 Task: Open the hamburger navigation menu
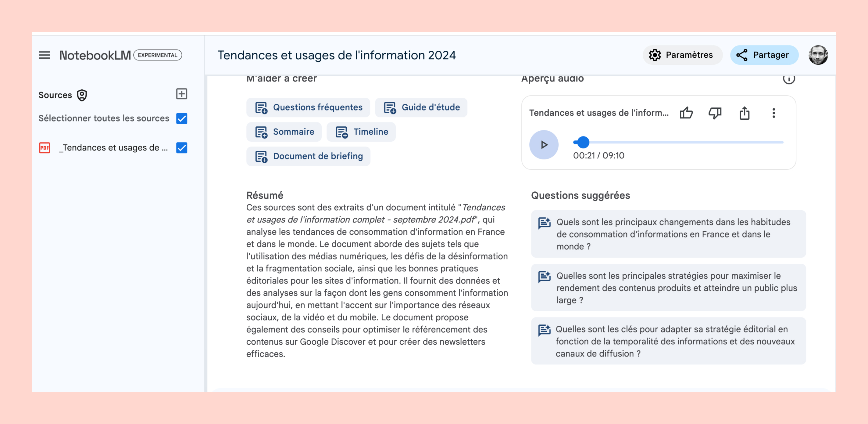pos(45,55)
